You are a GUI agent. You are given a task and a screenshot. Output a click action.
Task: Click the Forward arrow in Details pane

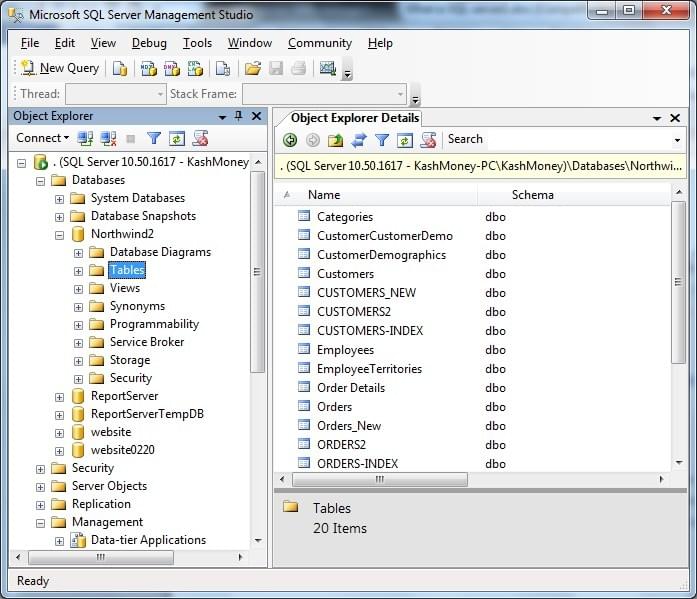313,140
